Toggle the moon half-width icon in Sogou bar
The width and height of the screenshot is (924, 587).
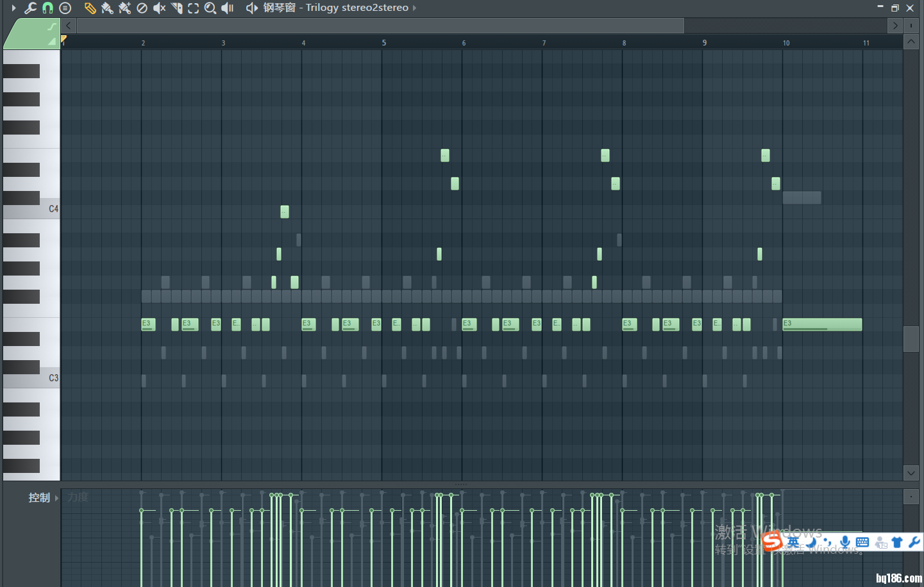point(812,542)
